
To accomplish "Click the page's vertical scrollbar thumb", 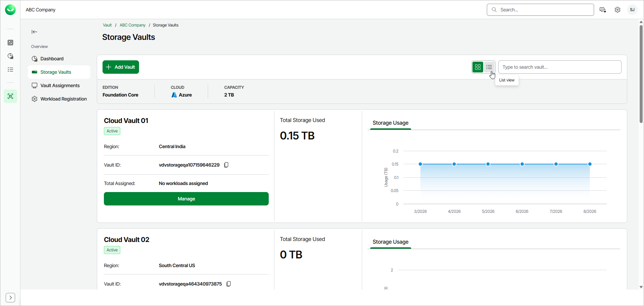I will 641,74.
